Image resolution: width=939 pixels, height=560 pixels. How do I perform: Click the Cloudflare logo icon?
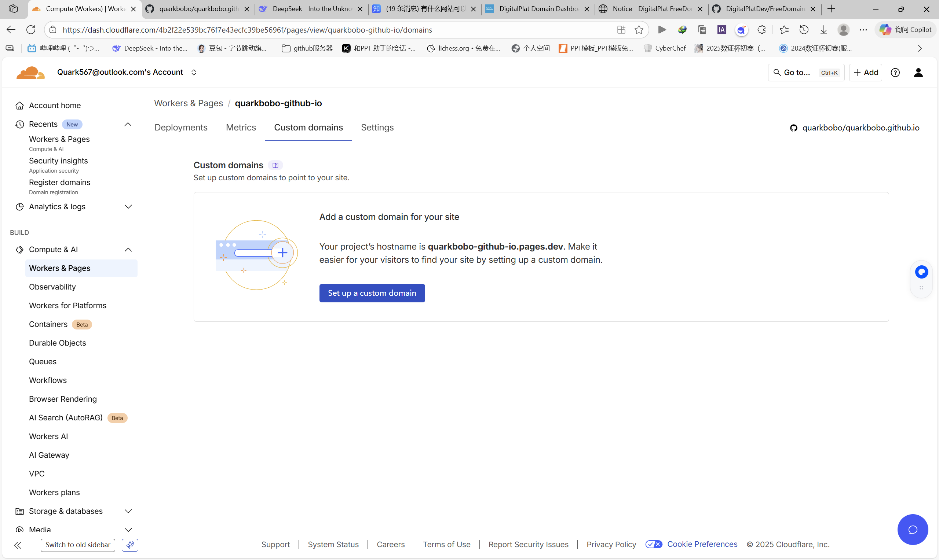[30, 73]
